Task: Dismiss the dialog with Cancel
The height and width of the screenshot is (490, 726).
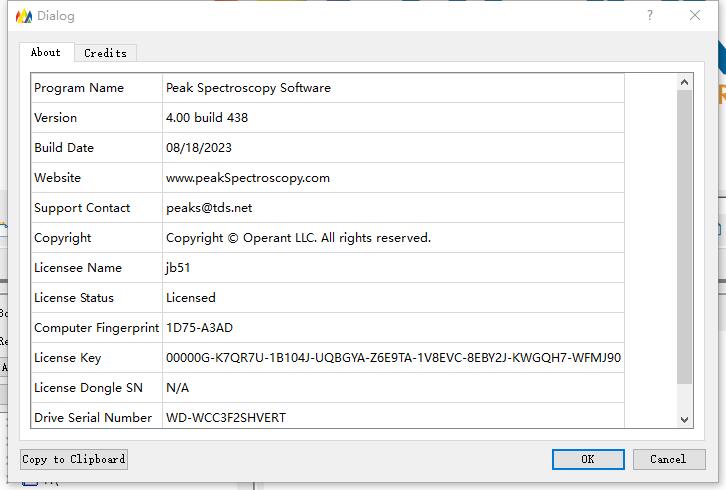Action: 669,459
